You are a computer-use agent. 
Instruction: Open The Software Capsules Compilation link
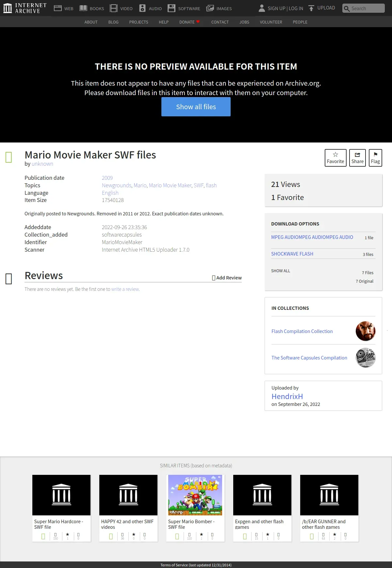[309, 358]
